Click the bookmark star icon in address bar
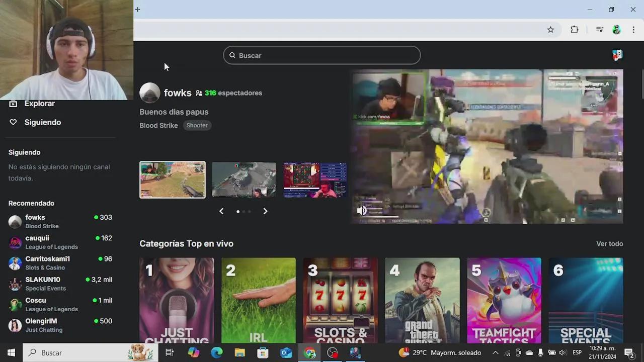 [x=550, y=30]
